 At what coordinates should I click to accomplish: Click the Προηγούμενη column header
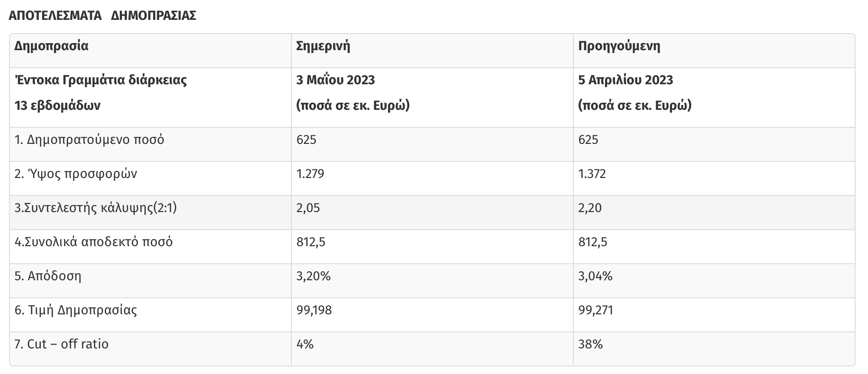[619, 46]
